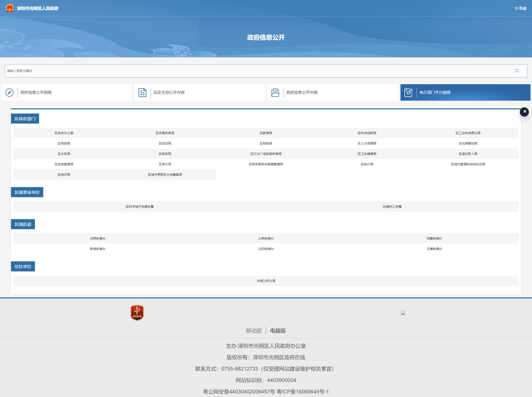The image size is (532, 397).
Task: Open 区审计局 link
Action: click(165, 164)
